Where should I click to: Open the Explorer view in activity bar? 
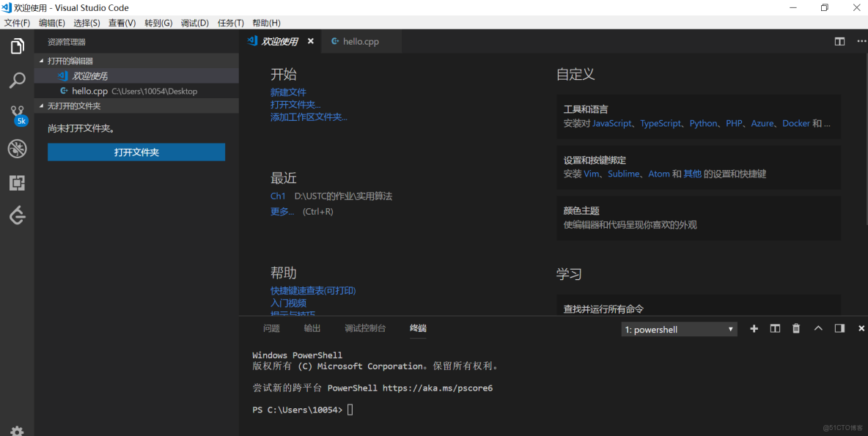click(x=17, y=46)
